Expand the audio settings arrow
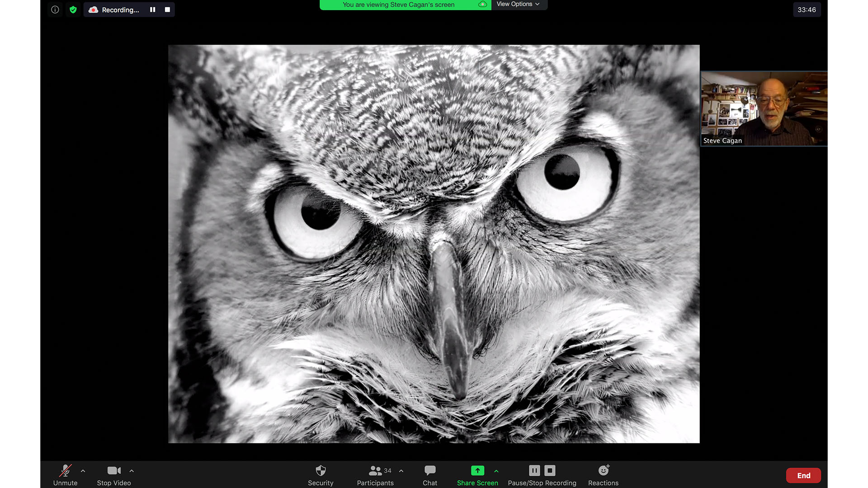The width and height of the screenshot is (868, 488). click(83, 471)
